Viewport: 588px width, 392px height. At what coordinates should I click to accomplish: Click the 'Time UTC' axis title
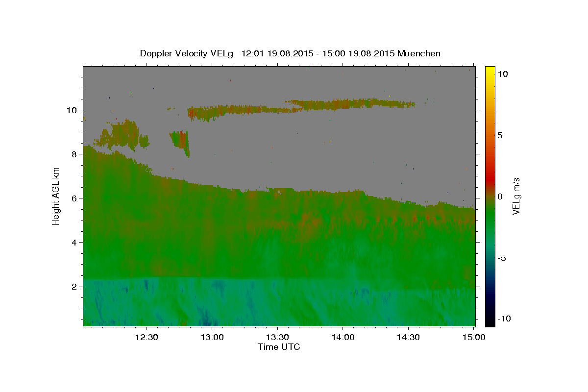click(x=279, y=347)
